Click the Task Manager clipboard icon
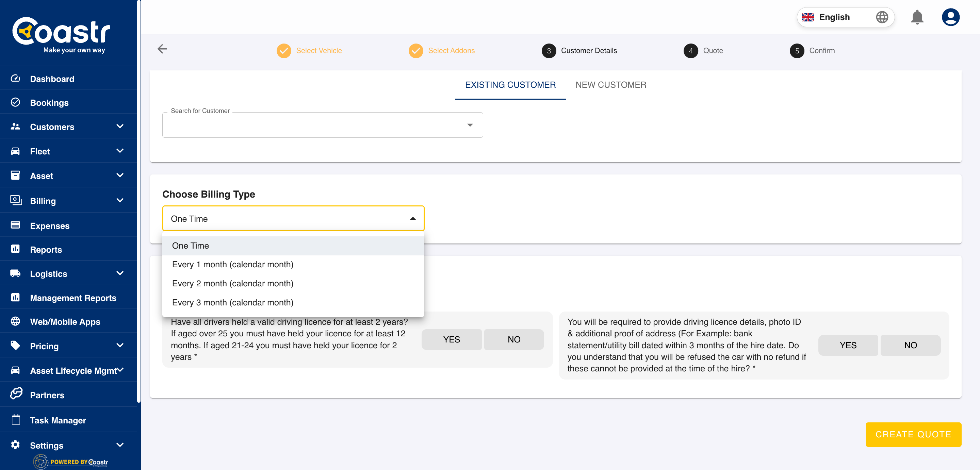This screenshot has height=470, width=980. pos(16,420)
